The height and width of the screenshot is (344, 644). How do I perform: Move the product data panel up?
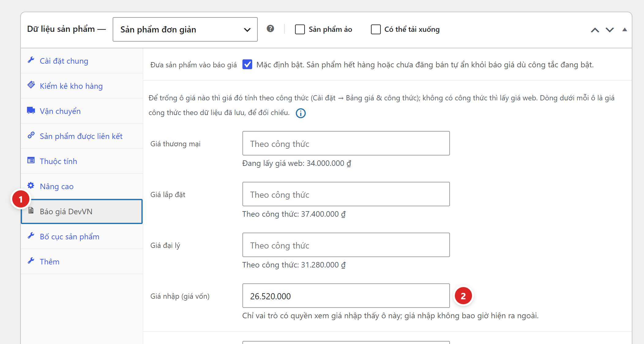point(595,30)
